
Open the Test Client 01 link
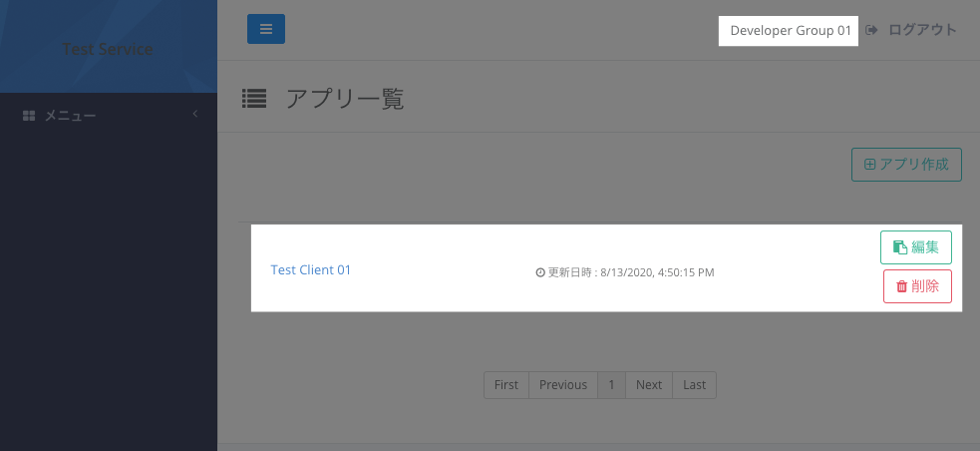pos(311,269)
